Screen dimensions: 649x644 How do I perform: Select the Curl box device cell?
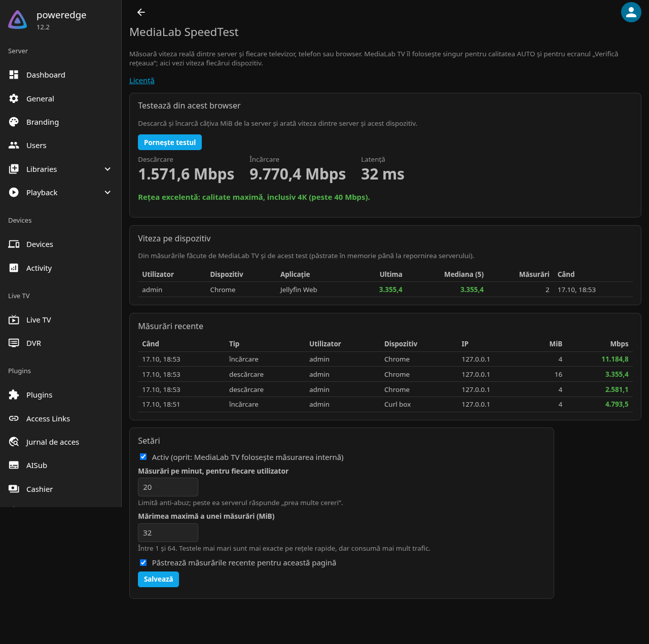398,405
